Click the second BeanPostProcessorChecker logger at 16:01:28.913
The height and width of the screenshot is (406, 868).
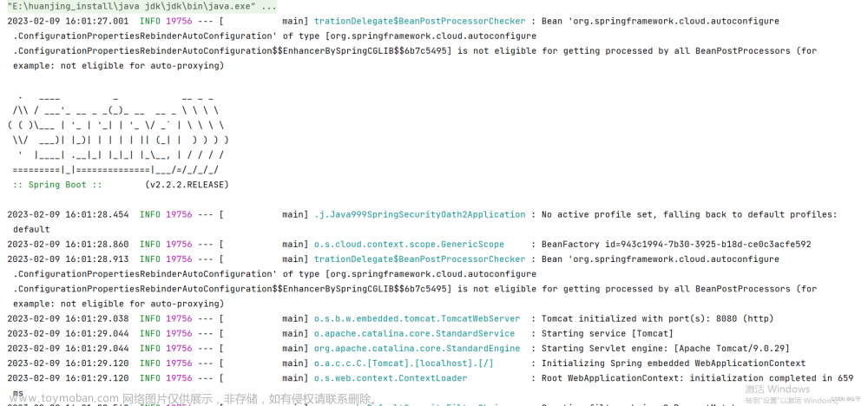(x=419, y=259)
